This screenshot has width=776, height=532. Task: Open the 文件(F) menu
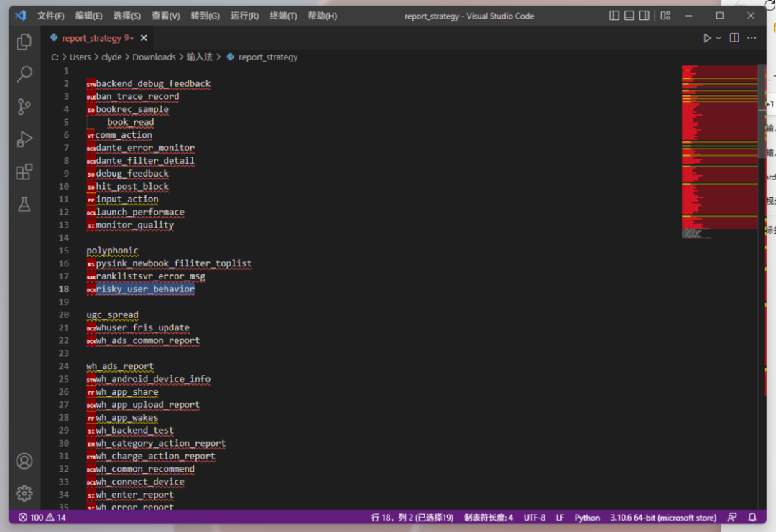(x=50, y=16)
